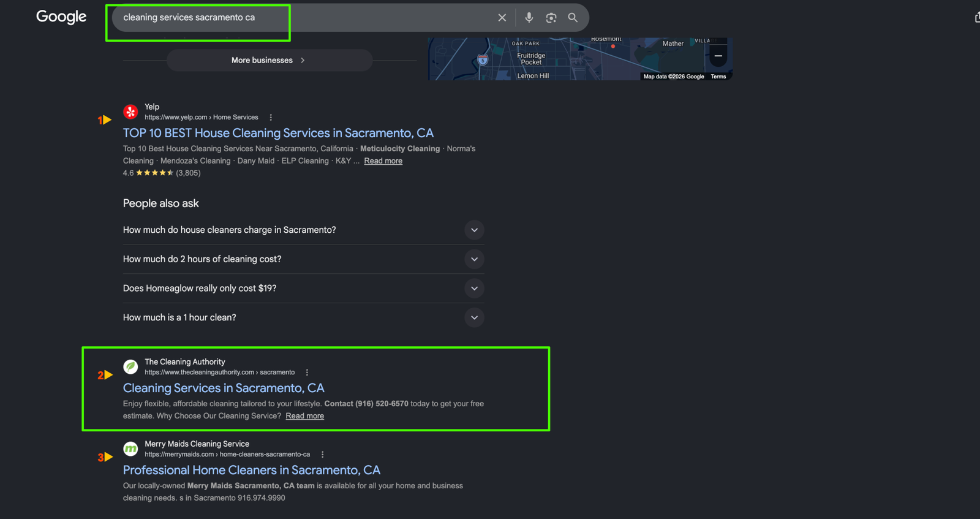The height and width of the screenshot is (519, 980).
Task: Expand "How much do house cleaners charge in Sacramento?"
Action: pyautogui.click(x=303, y=230)
